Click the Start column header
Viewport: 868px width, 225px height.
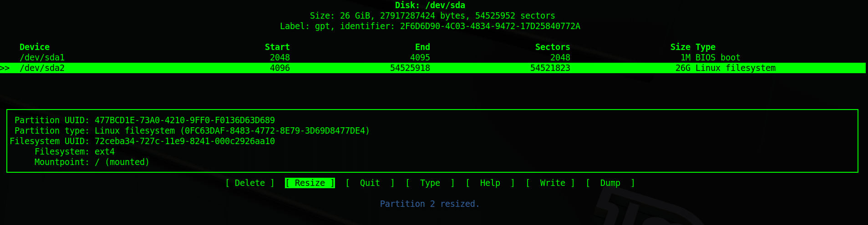(277, 47)
